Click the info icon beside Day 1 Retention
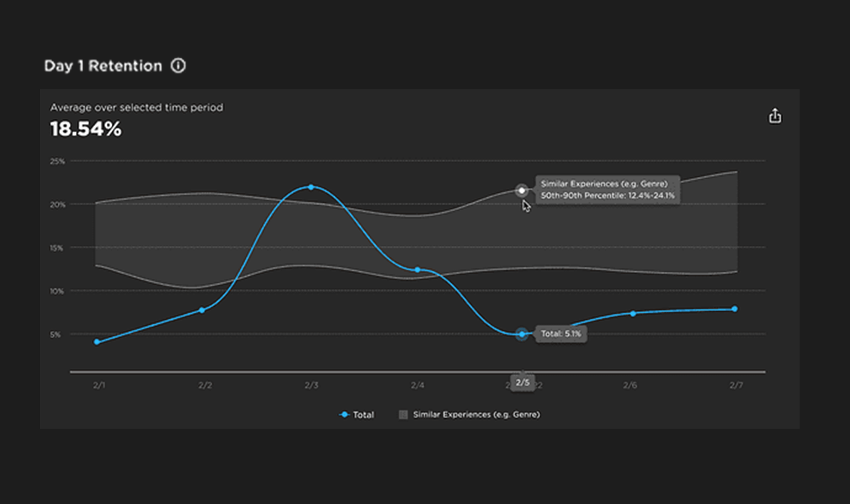Viewport: 850px width, 504px height. point(178,66)
